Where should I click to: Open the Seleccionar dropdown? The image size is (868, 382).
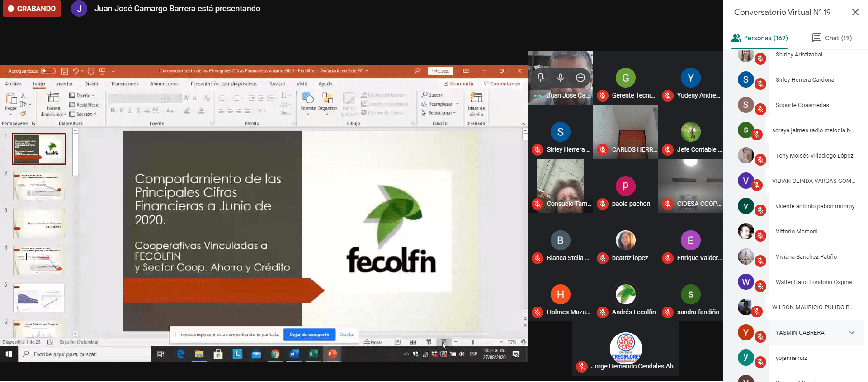439,113
